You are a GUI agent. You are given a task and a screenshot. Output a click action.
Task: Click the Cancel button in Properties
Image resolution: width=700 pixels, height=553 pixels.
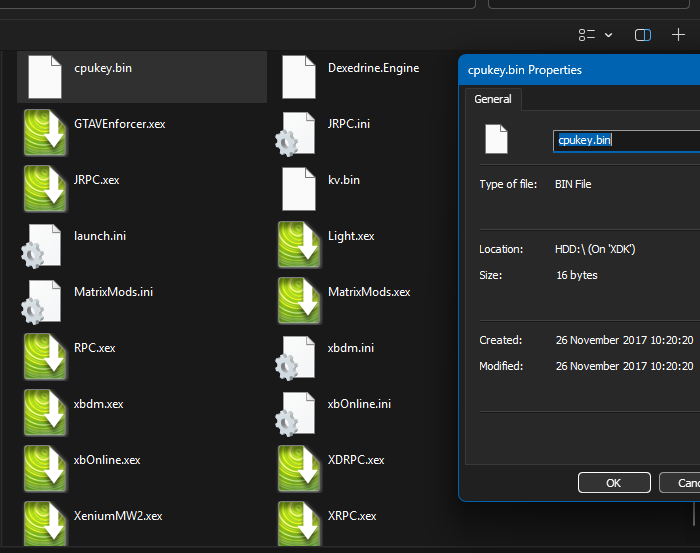(x=679, y=482)
